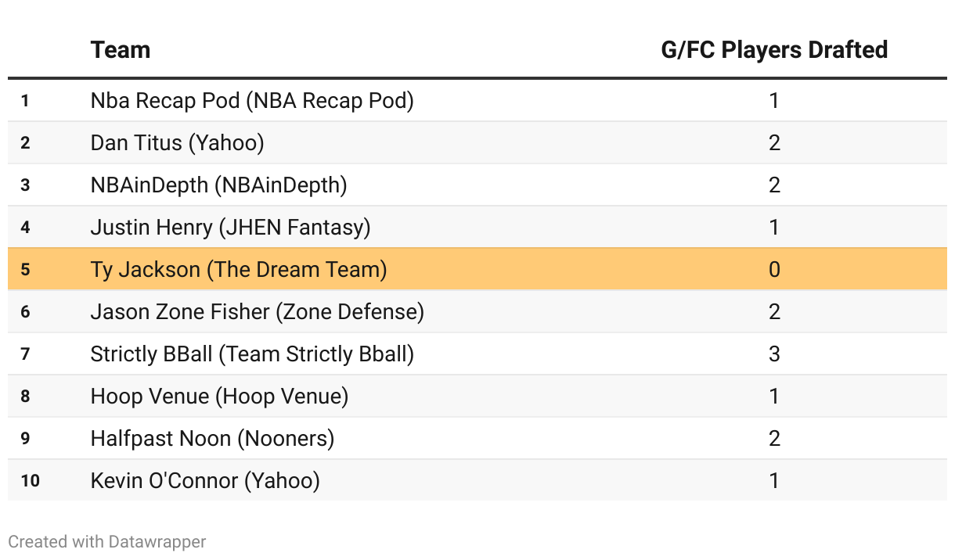Click Jason Zone Fisher (Zone Defense)
This screenshot has height=560, width=955.
coord(257,312)
